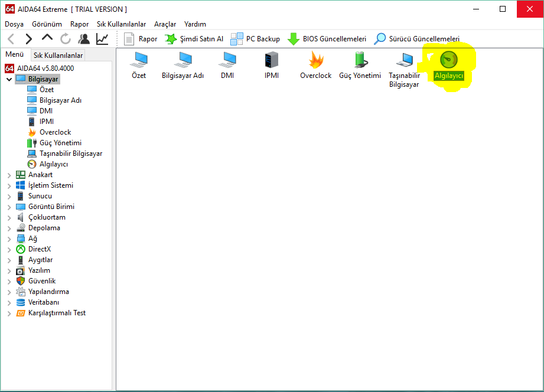Click the refresh toolbar icon

coord(65,39)
